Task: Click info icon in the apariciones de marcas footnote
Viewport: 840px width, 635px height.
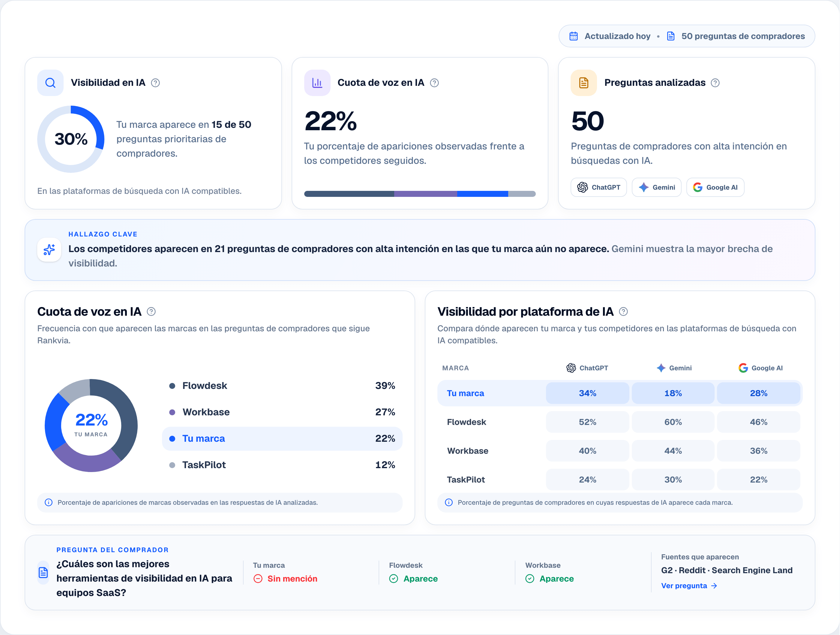Action: 49,502
